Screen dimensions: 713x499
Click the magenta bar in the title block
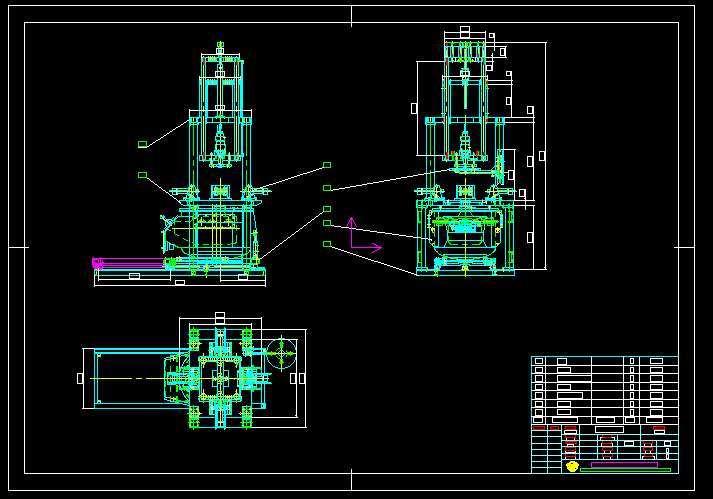click(624, 464)
